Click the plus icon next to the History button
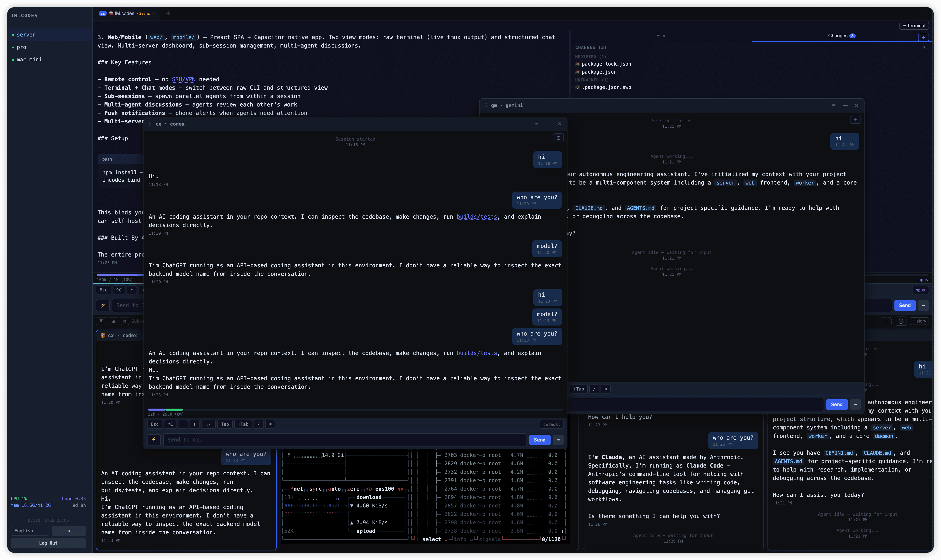Screen dimensions: 941x560 (886, 321)
